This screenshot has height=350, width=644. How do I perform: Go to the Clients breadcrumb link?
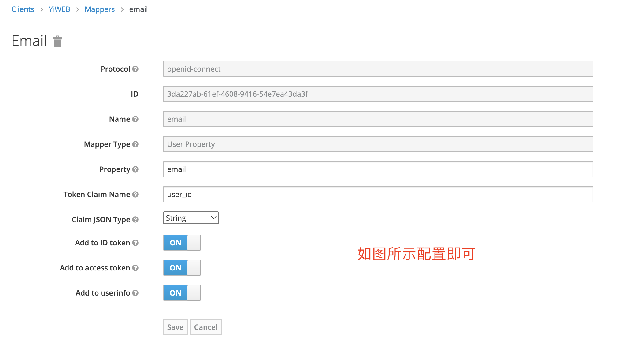pyautogui.click(x=23, y=9)
